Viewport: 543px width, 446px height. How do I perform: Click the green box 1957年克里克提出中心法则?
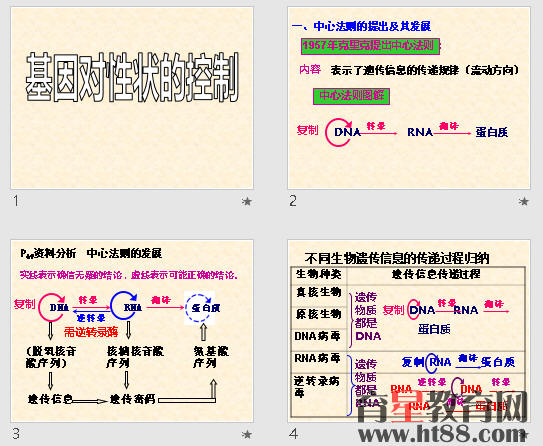pyautogui.click(x=370, y=46)
